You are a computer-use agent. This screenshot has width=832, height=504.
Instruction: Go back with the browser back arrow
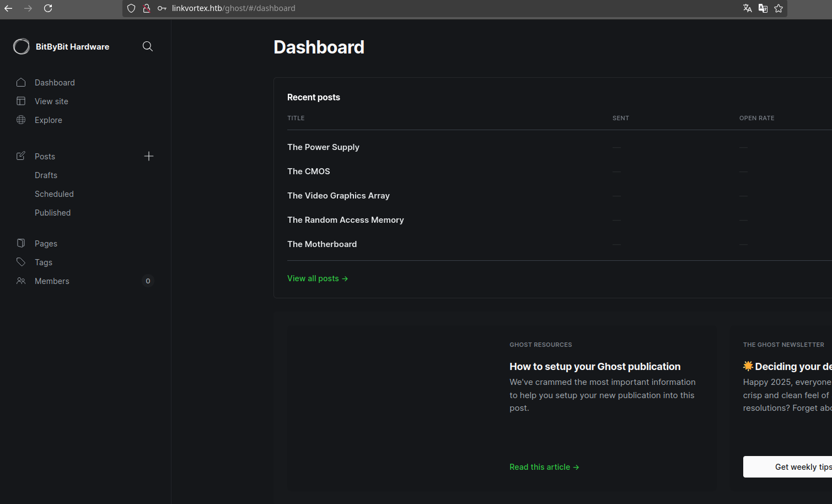click(x=8, y=8)
